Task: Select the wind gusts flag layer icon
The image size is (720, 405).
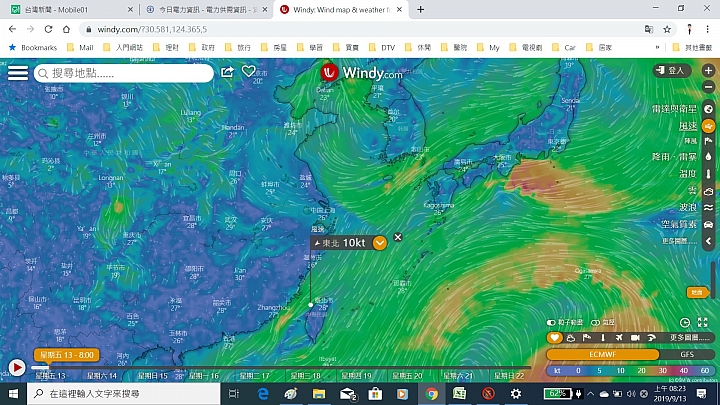Action: [709, 141]
